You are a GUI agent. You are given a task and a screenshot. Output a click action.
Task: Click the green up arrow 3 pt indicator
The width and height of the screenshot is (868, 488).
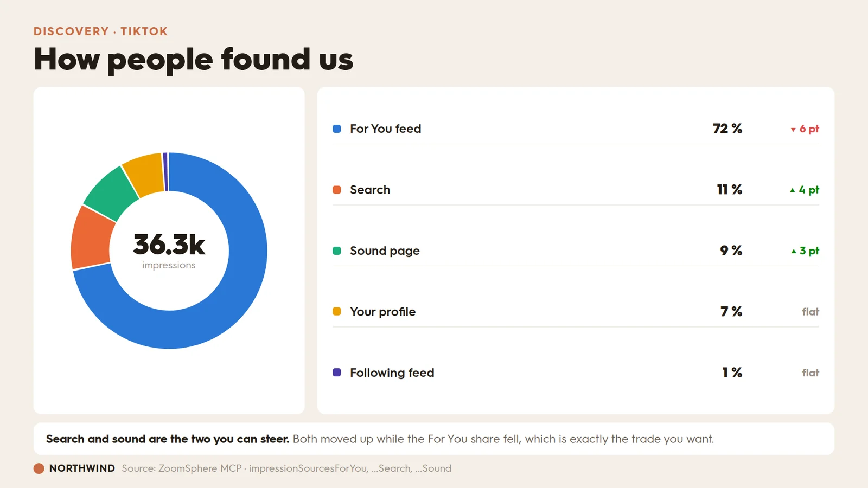coord(805,251)
